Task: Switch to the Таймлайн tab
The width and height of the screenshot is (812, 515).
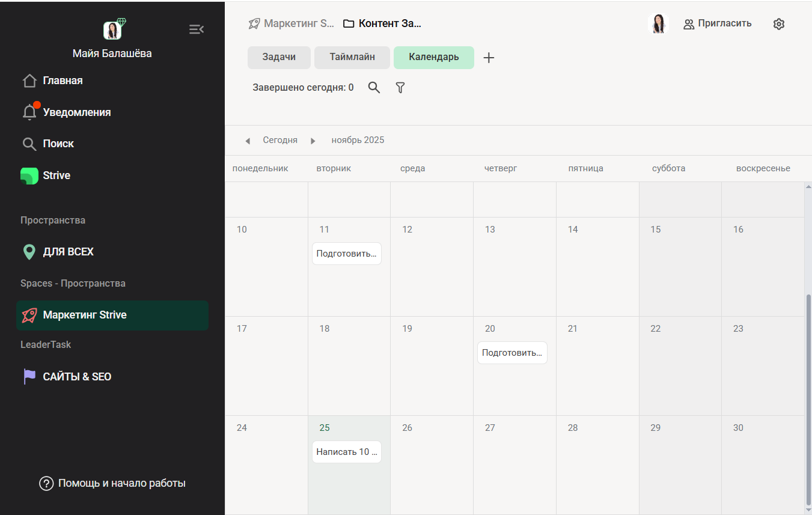Action: [352, 58]
